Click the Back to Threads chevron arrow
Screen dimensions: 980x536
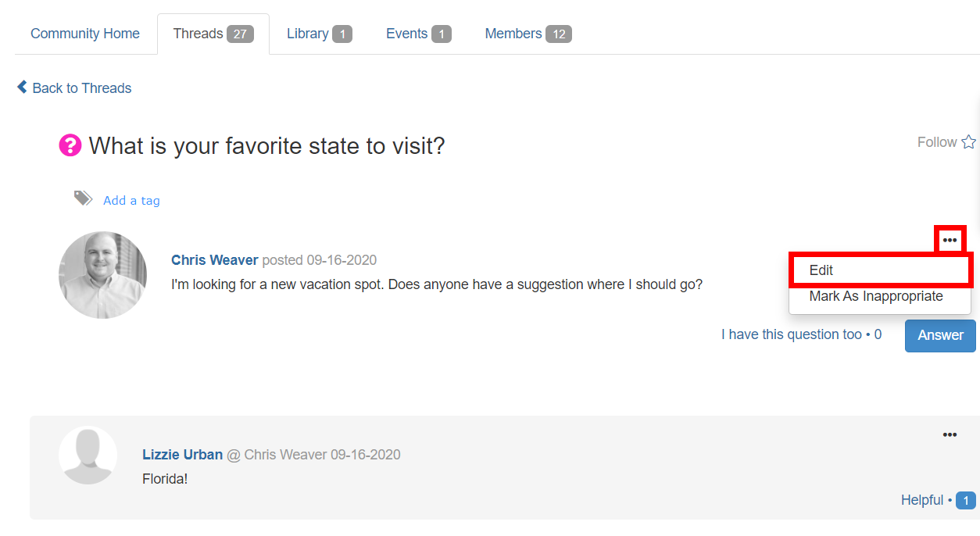22,87
